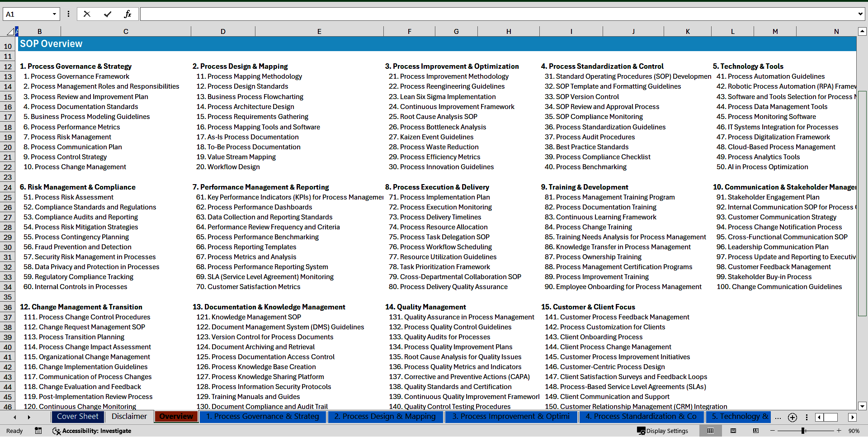This screenshot has width=868, height=437.
Task: Add a new sheet with plus icon
Action: [x=792, y=417]
